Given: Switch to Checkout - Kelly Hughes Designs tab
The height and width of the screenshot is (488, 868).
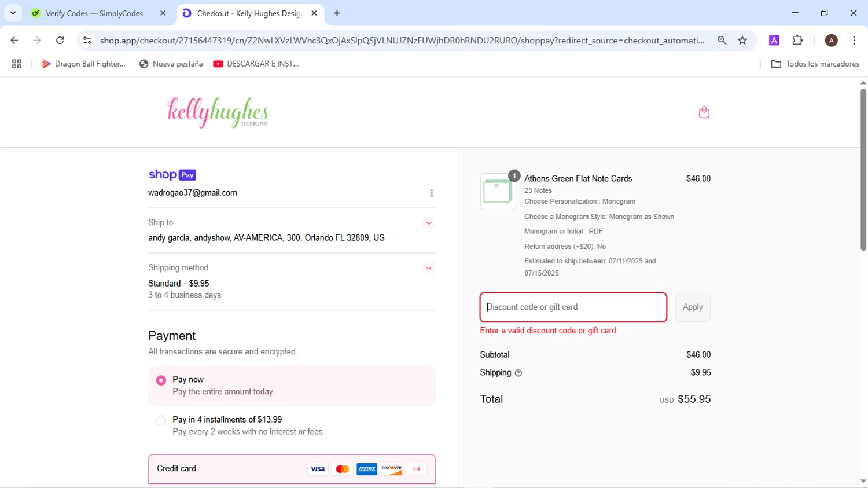Looking at the screenshot, I should click(249, 13).
